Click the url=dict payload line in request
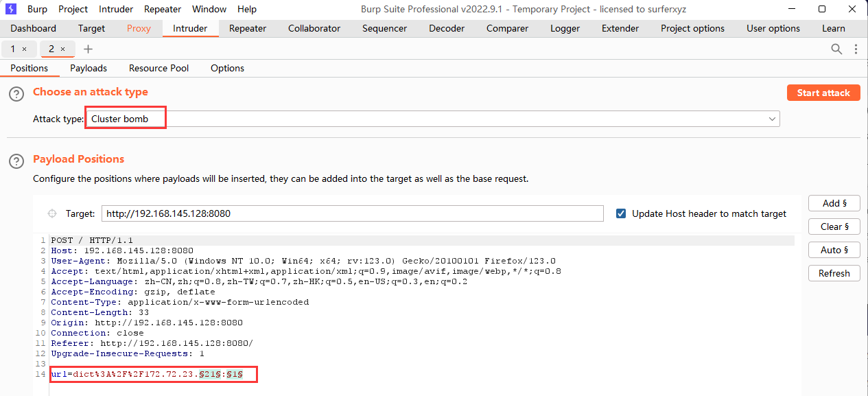Image resolution: width=868 pixels, height=396 pixels. [x=147, y=374]
